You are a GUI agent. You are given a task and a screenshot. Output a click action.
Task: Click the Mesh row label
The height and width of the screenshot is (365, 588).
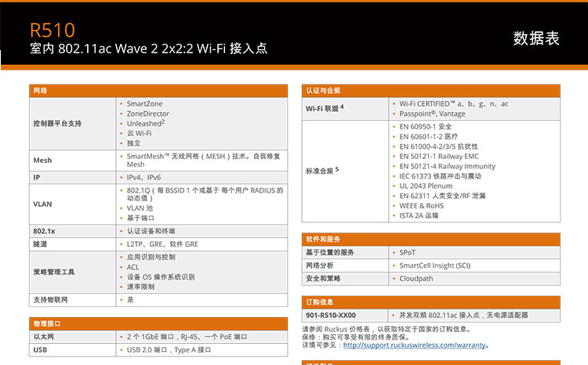42,161
